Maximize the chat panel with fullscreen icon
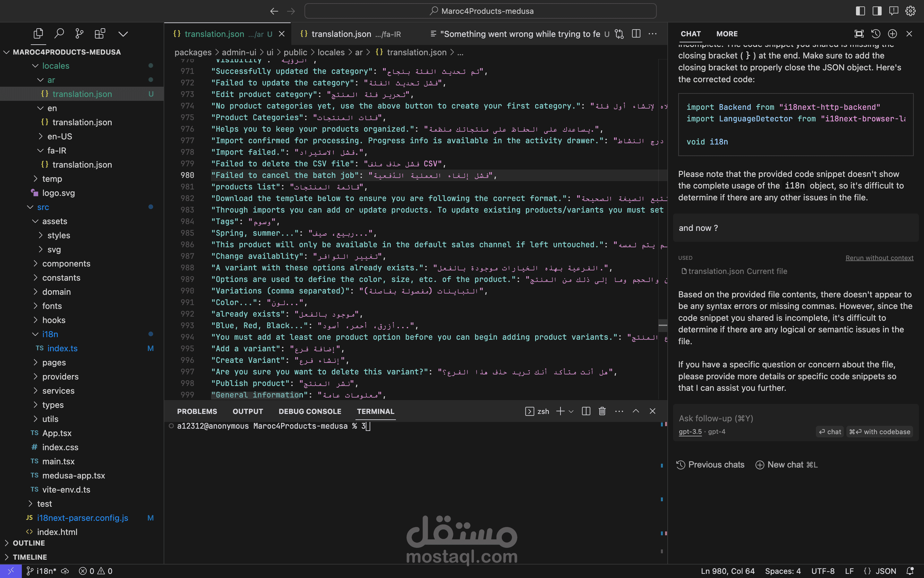This screenshot has height=578, width=924. click(859, 34)
